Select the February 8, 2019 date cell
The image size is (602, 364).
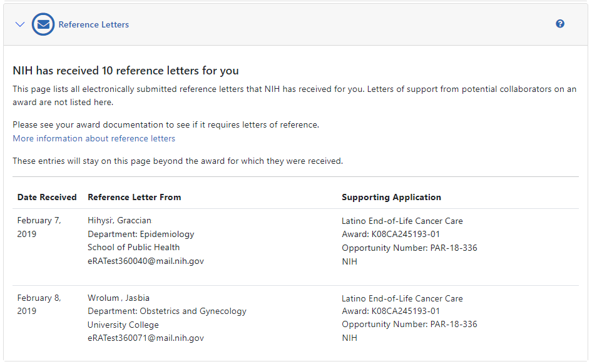pyautogui.click(x=39, y=305)
